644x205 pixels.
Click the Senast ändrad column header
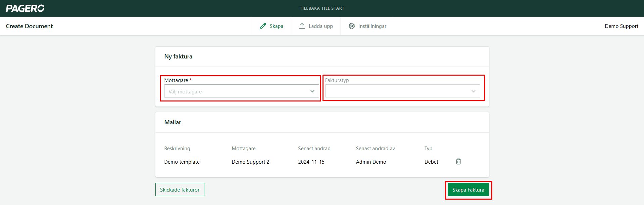(314, 149)
